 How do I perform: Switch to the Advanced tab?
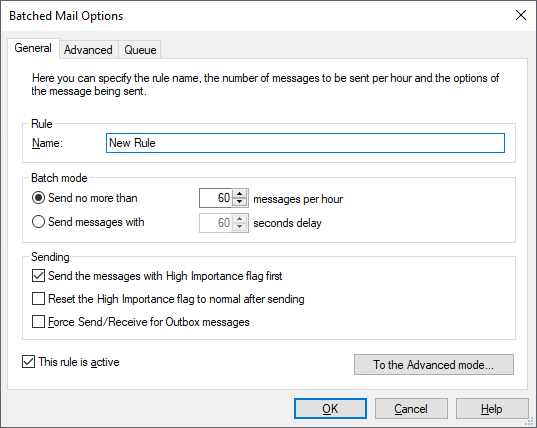88,50
